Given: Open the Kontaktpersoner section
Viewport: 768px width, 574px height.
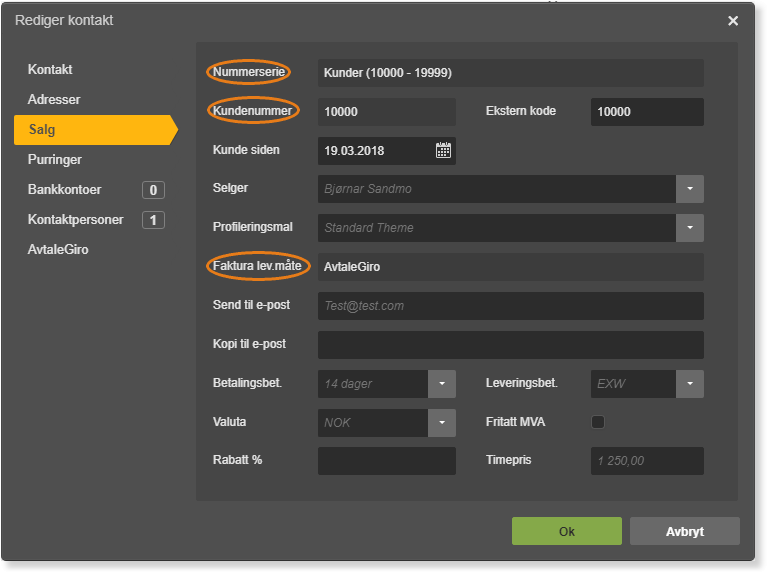Looking at the screenshot, I should (75, 219).
